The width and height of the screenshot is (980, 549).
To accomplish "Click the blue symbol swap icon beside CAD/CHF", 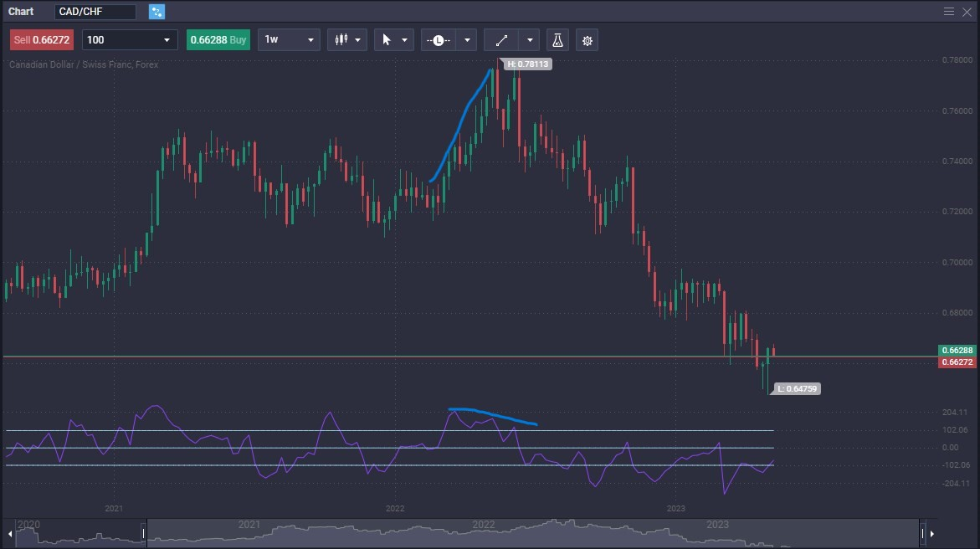I will 155,11.
